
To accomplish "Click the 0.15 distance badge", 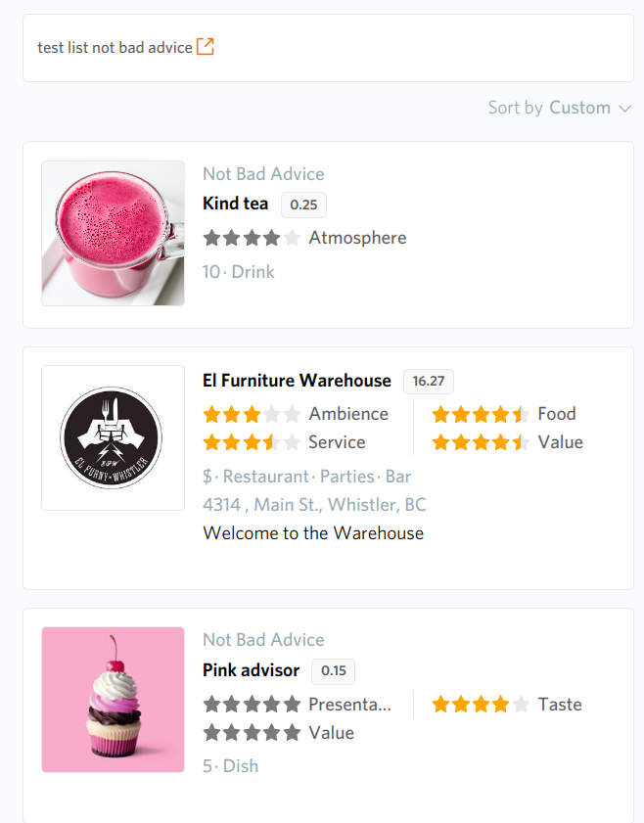I will tap(334, 671).
